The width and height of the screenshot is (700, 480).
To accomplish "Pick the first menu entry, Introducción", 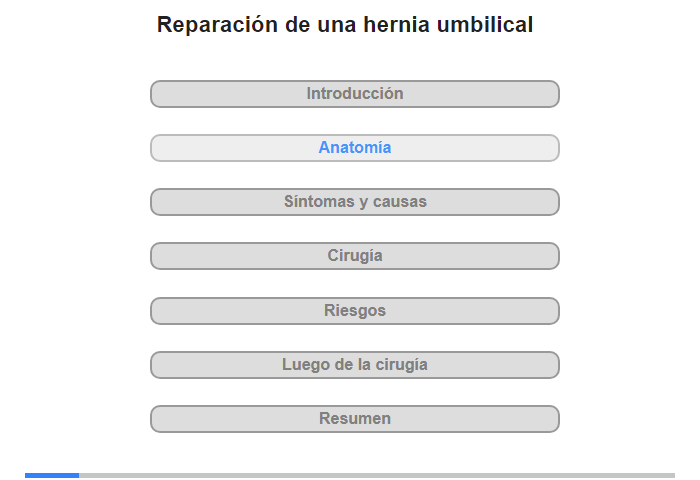I will pyautogui.click(x=354, y=94).
